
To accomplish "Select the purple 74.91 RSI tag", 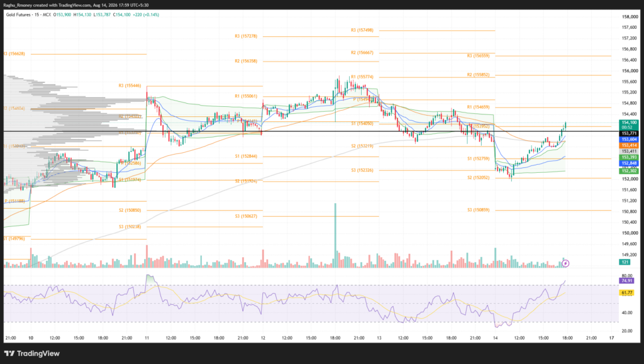I will click(627, 280).
